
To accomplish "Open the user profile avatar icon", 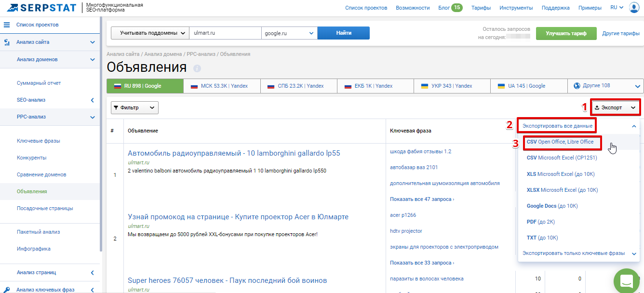I will [634, 8].
